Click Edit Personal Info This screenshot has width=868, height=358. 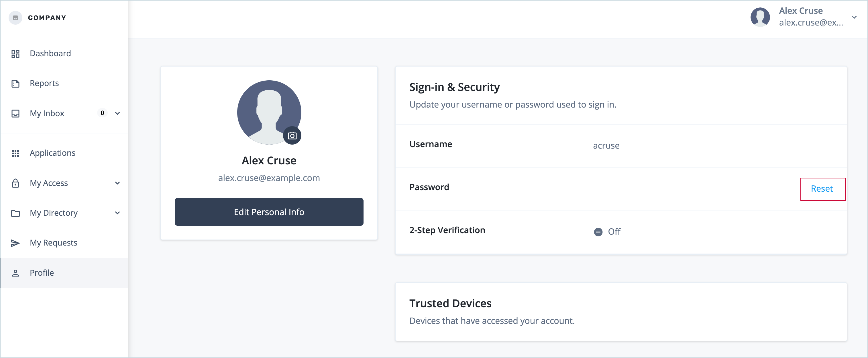point(268,212)
